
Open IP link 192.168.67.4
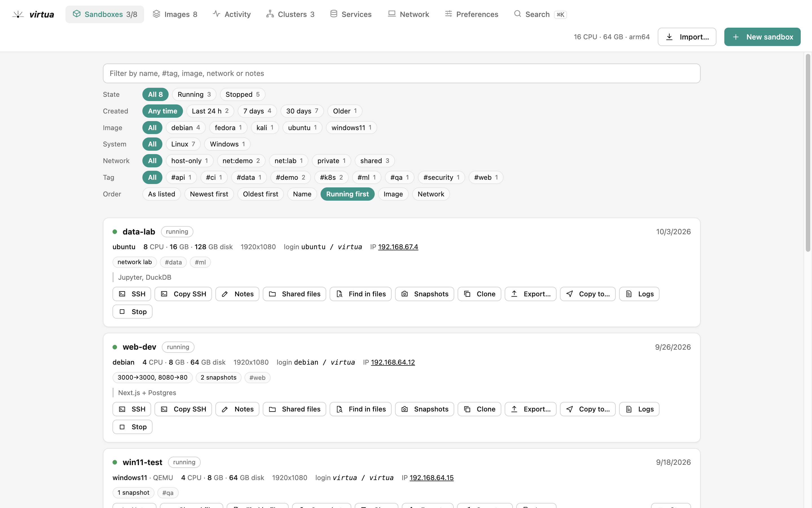point(398,247)
